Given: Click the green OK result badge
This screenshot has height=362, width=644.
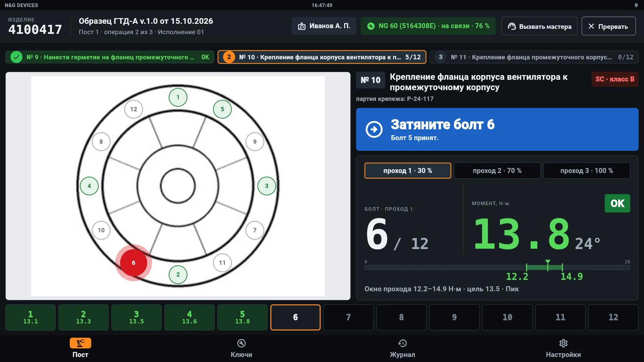Looking at the screenshot, I should click(617, 203).
